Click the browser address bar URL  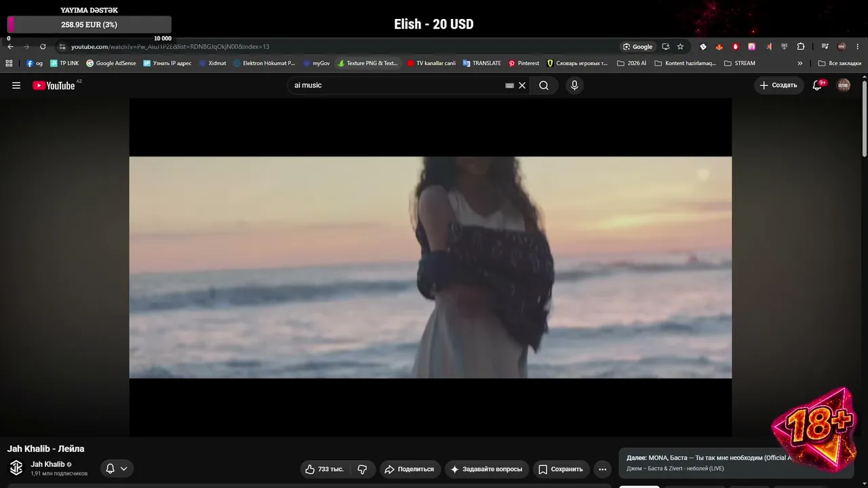click(x=170, y=47)
